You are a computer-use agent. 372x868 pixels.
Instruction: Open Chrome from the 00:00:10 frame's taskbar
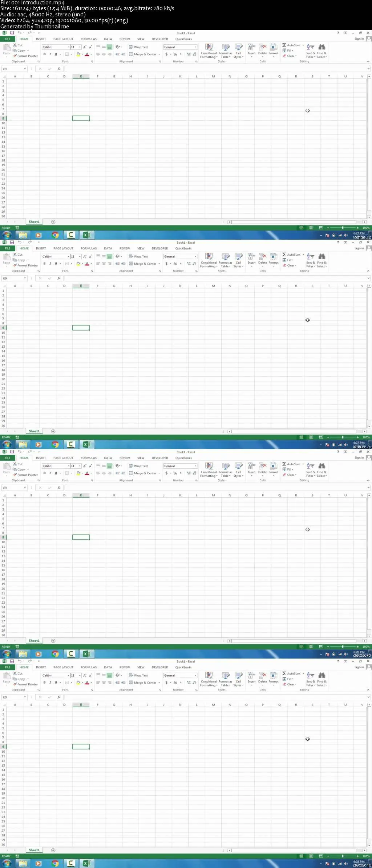(x=55, y=235)
